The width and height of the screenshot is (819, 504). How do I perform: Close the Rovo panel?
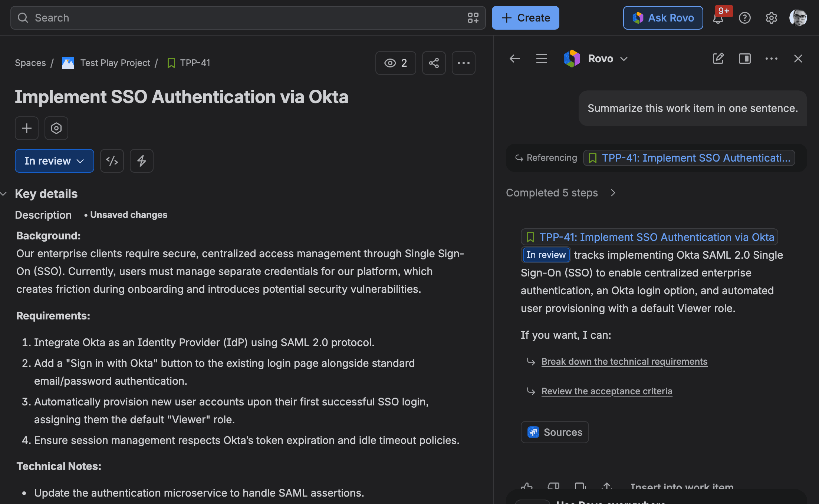coord(798,59)
